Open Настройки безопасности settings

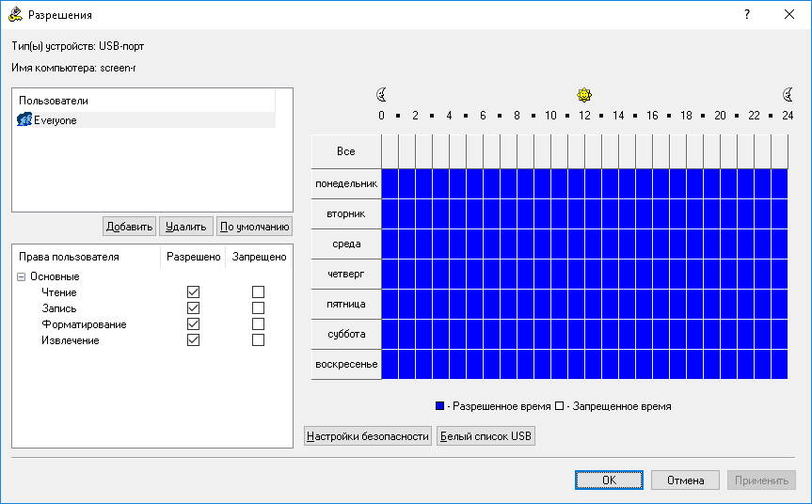(x=368, y=436)
